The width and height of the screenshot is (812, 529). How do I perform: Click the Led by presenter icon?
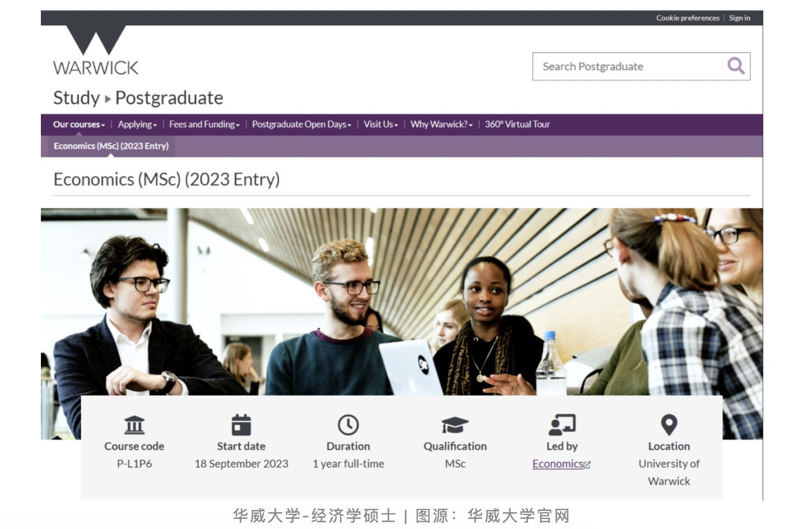(x=562, y=425)
